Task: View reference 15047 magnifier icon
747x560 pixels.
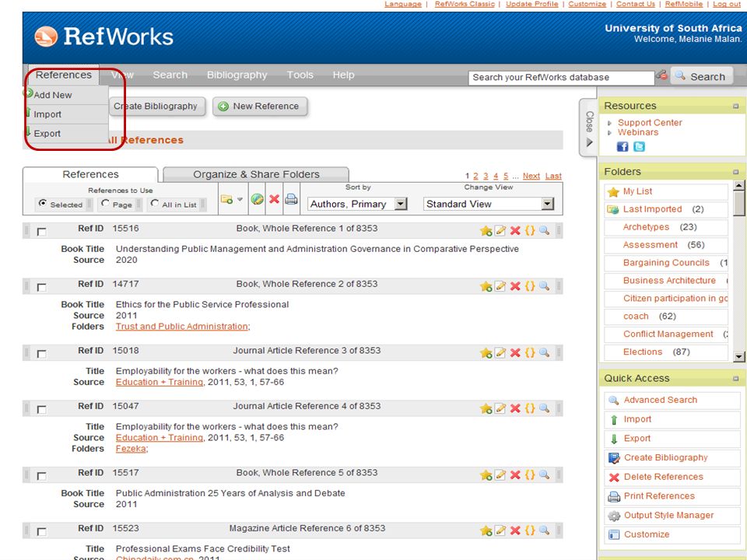Action: pyautogui.click(x=544, y=408)
